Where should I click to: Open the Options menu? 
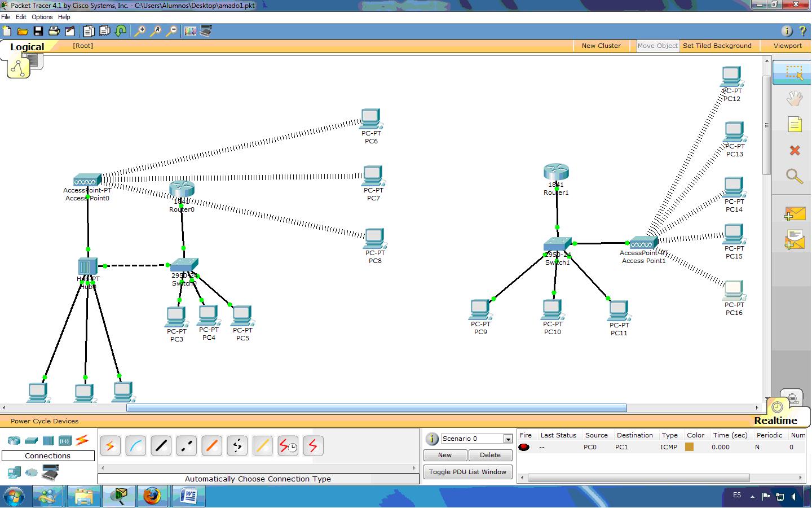tap(42, 17)
